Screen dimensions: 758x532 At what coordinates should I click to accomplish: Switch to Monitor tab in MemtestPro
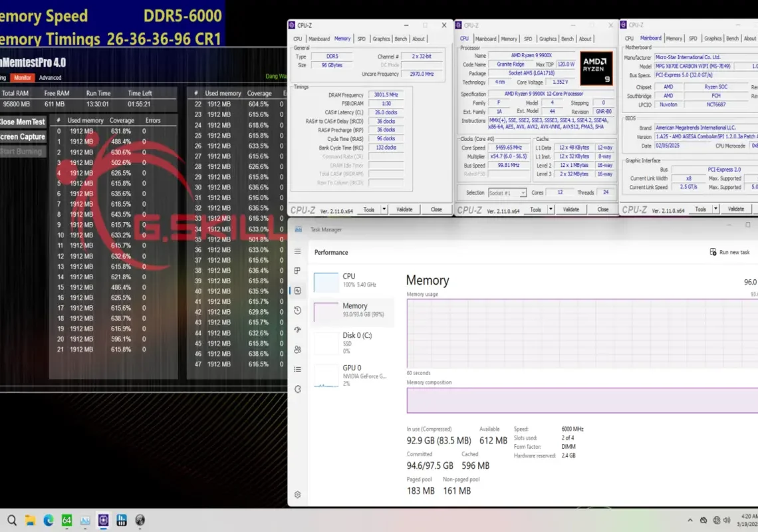(x=22, y=77)
